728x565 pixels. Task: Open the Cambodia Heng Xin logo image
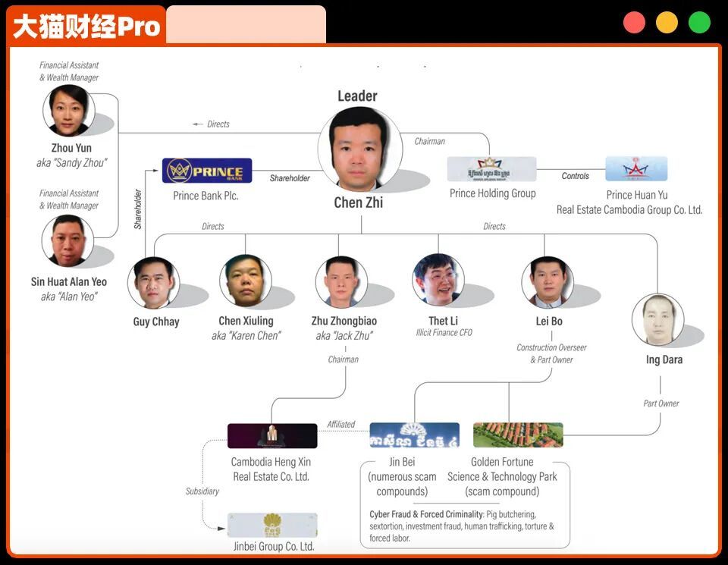(272, 435)
